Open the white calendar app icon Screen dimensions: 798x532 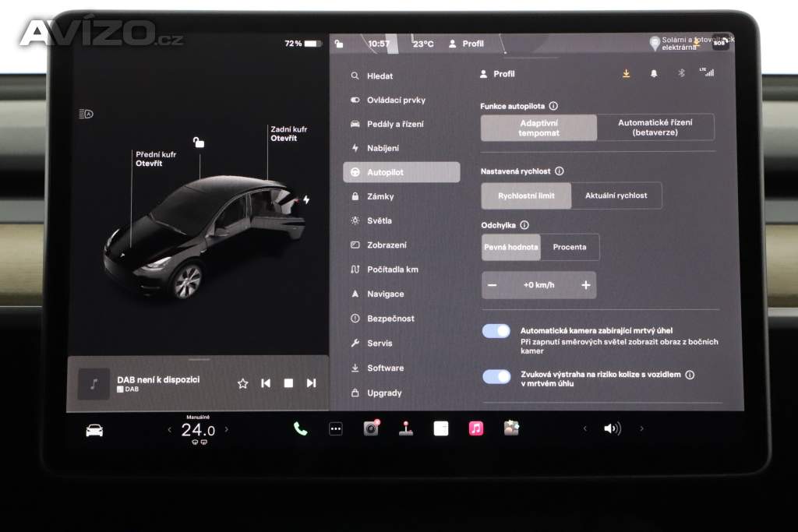coord(441,428)
